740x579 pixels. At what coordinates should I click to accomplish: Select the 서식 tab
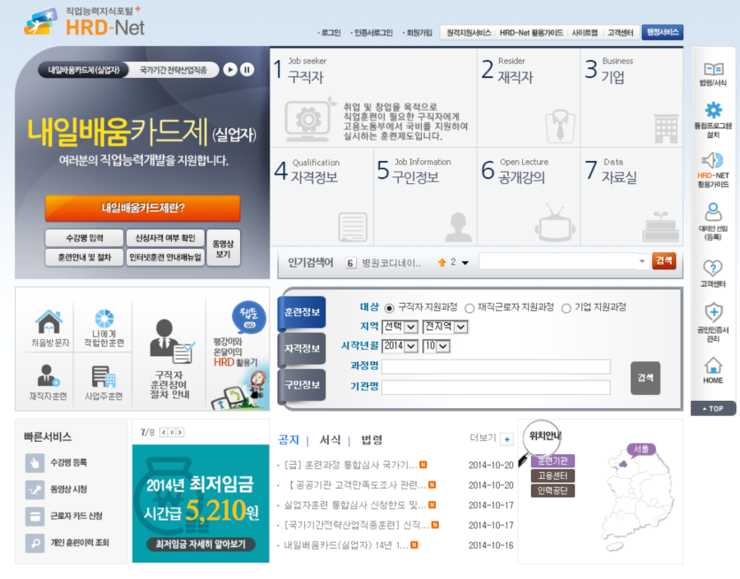330,440
